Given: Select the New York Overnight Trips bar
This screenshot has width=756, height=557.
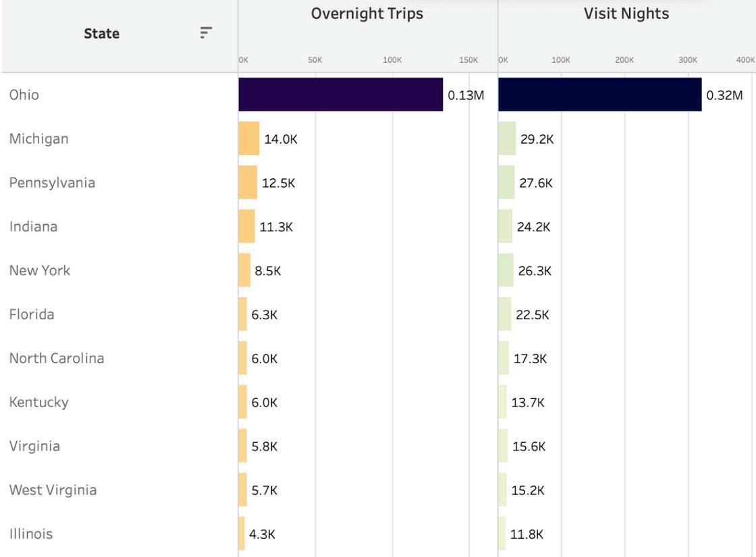Looking at the screenshot, I should [x=244, y=270].
